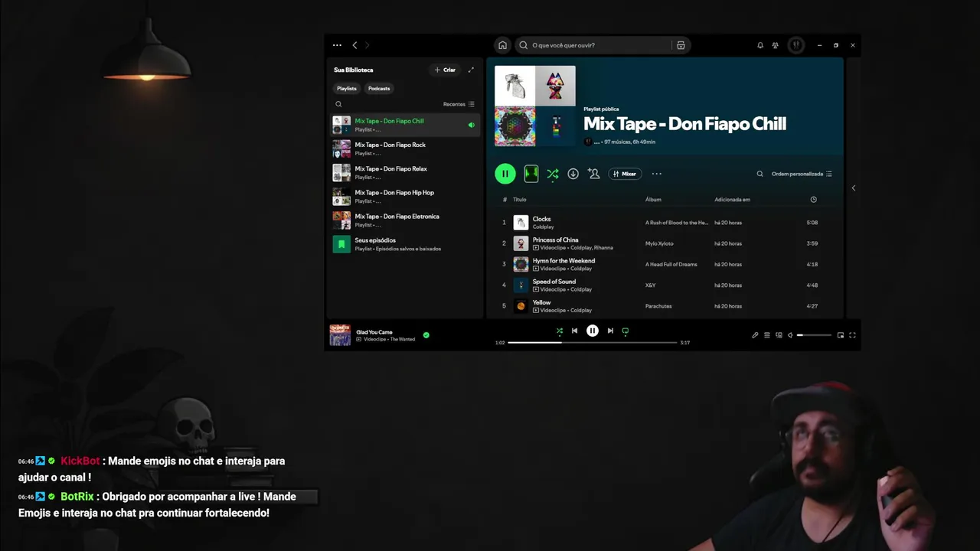Invite collaborators to the playlist
The width and height of the screenshot is (980, 551).
point(593,174)
